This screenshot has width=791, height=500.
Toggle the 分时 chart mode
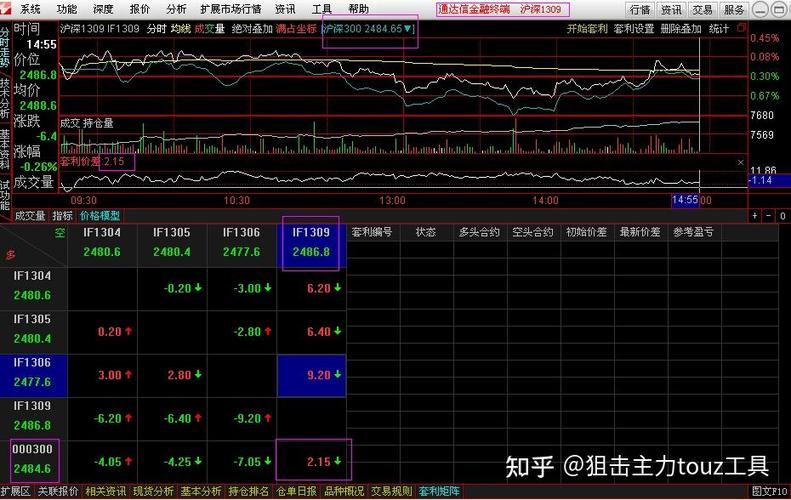pos(156,29)
